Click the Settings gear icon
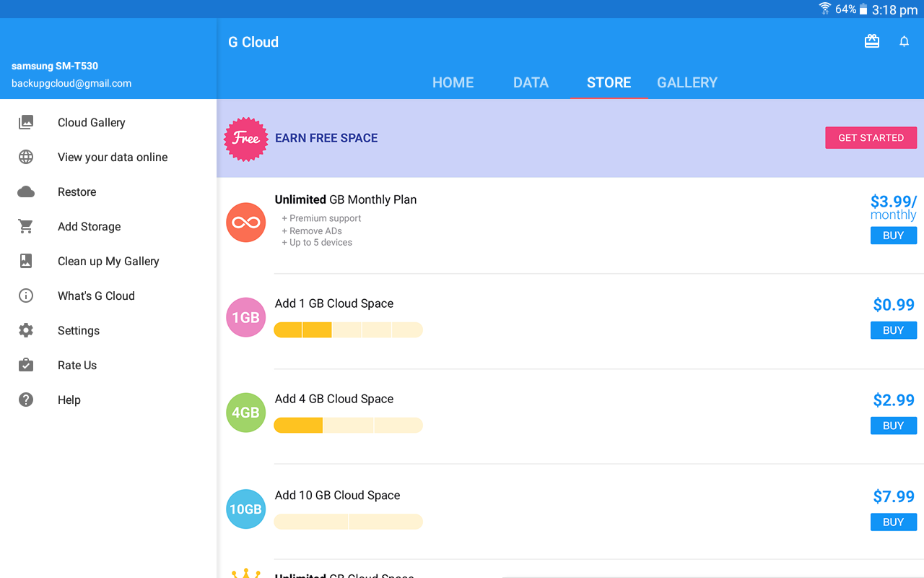Image resolution: width=924 pixels, height=578 pixels. 26,330
